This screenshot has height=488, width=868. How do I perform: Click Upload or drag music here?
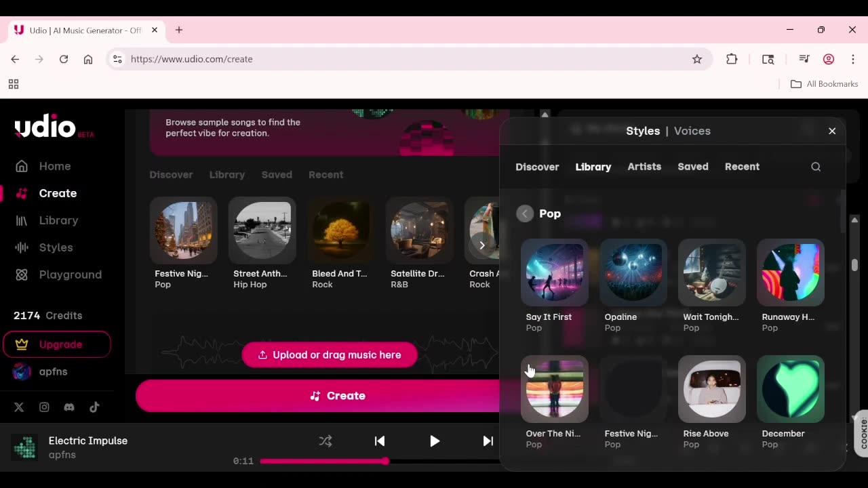[330, 355]
